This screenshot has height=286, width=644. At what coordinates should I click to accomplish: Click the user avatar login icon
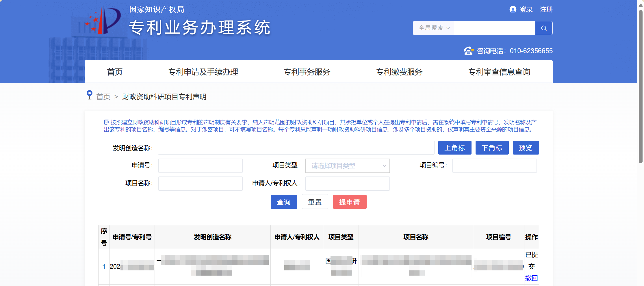coord(513,10)
